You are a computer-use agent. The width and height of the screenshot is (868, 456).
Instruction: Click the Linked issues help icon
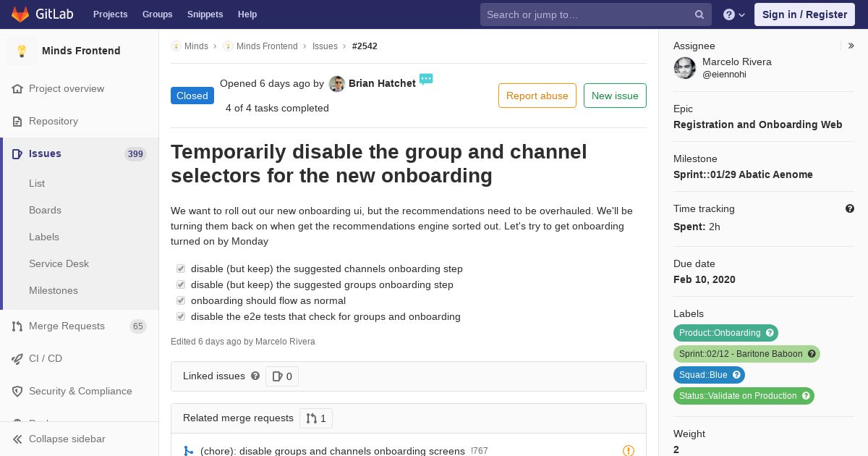pos(255,376)
